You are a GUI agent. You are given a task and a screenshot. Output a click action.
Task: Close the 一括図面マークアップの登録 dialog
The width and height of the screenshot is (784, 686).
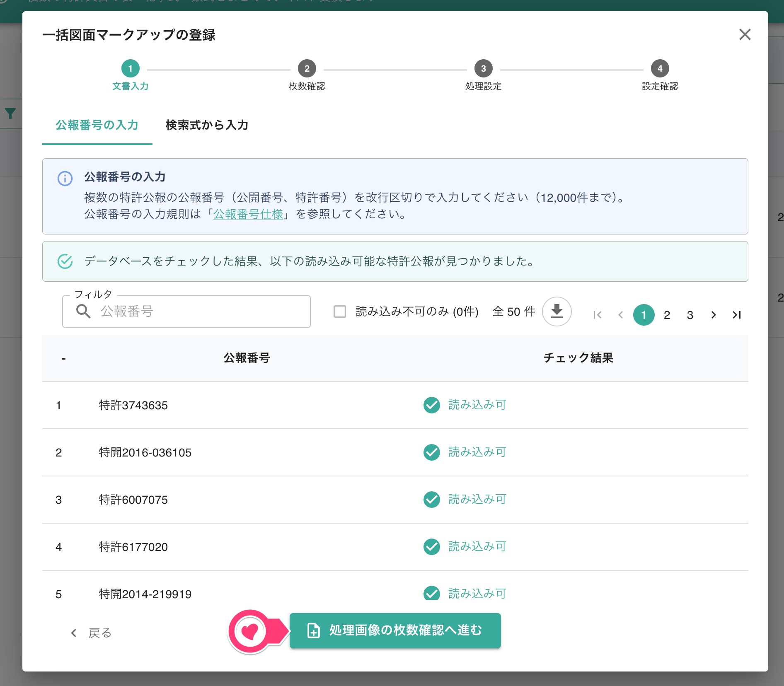[x=745, y=34]
